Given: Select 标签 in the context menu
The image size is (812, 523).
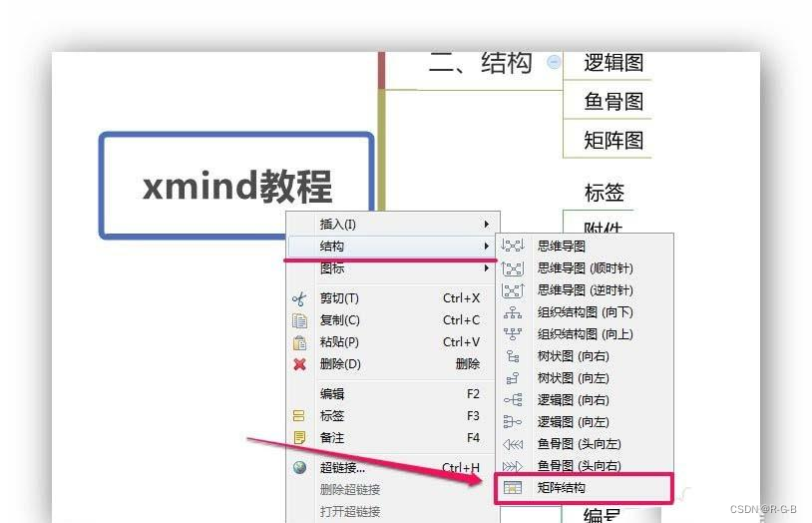Looking at the screenshot, I should 393,415.
